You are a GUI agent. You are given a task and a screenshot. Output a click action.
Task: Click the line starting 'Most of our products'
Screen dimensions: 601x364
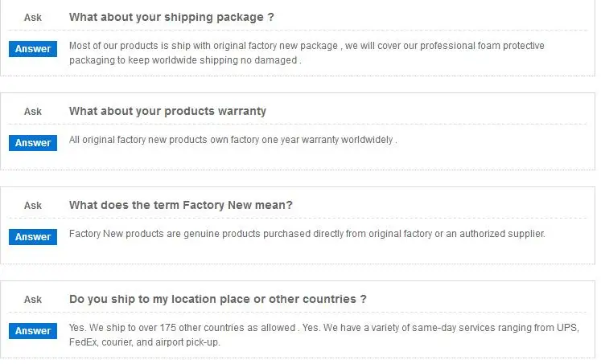(x=307, y=46)
